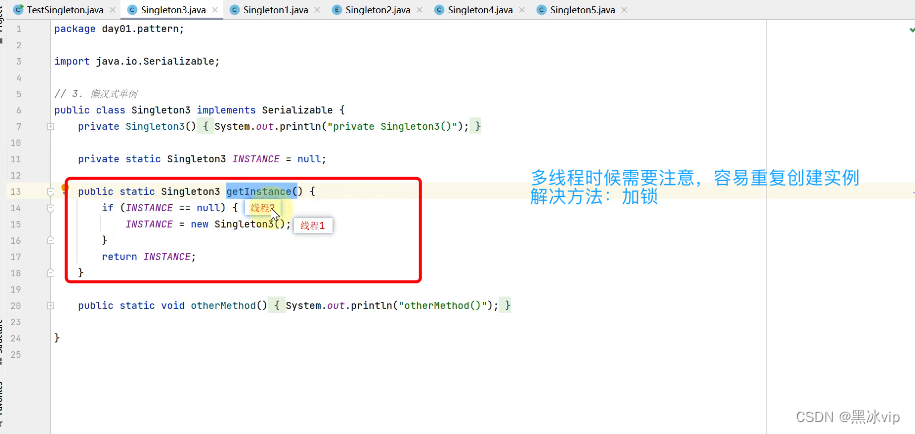Click line number 17 in the gutter
915x434 pixels.
pyautogui.click(x=16, y=256)
